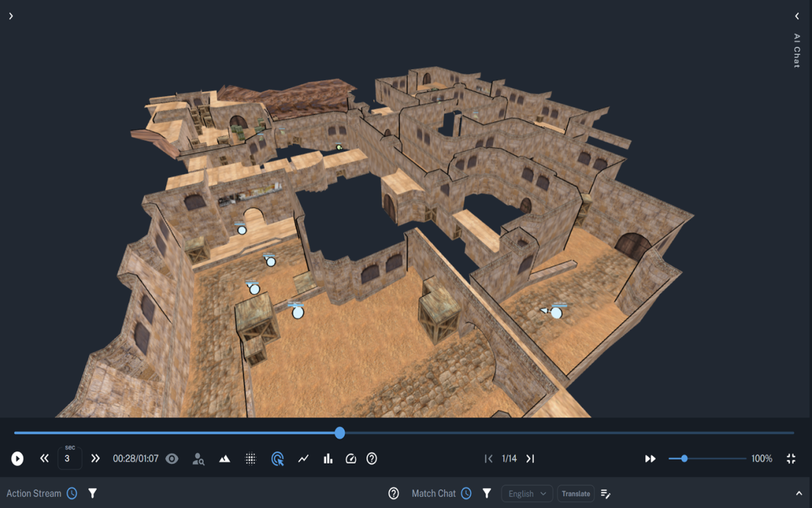Image resolution: width=812 pixels, height=508 pixels.
Task: Toggle the terrain mountain icon
Action: click(225, 458)
